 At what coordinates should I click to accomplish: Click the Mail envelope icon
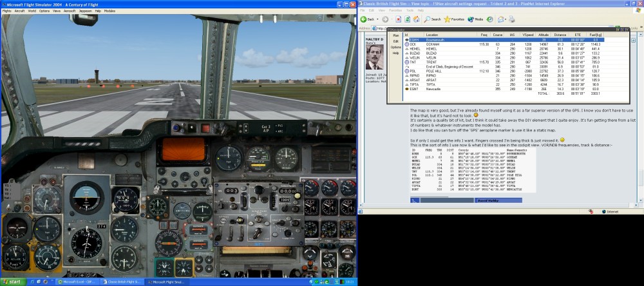tap(500, 19)
